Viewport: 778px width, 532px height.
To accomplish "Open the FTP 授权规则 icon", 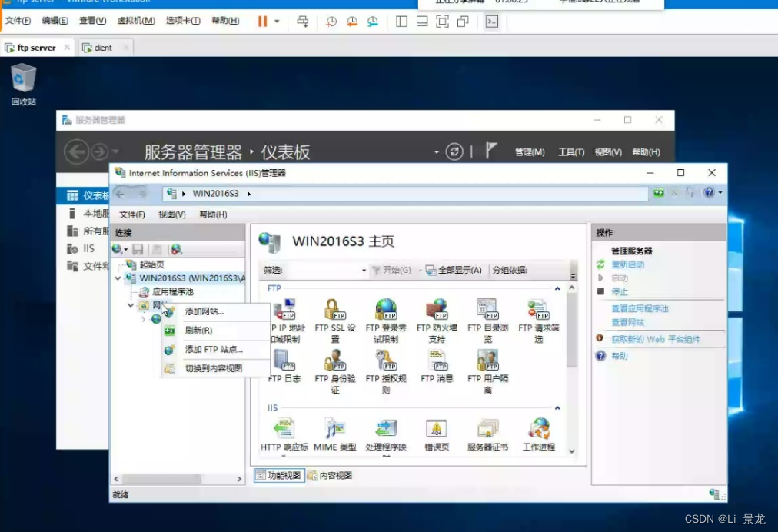I will tap(385, 361).
